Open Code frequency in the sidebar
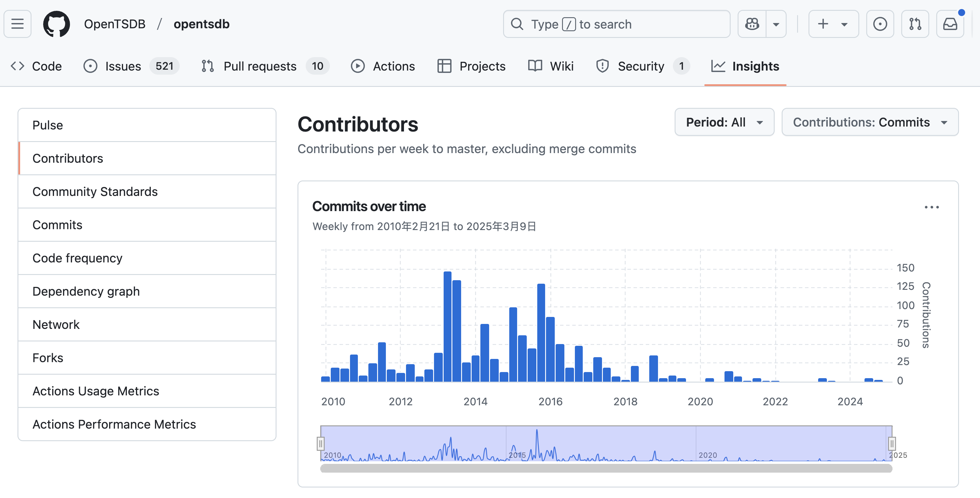Screen dimensions: 980x498 [77, 258]
